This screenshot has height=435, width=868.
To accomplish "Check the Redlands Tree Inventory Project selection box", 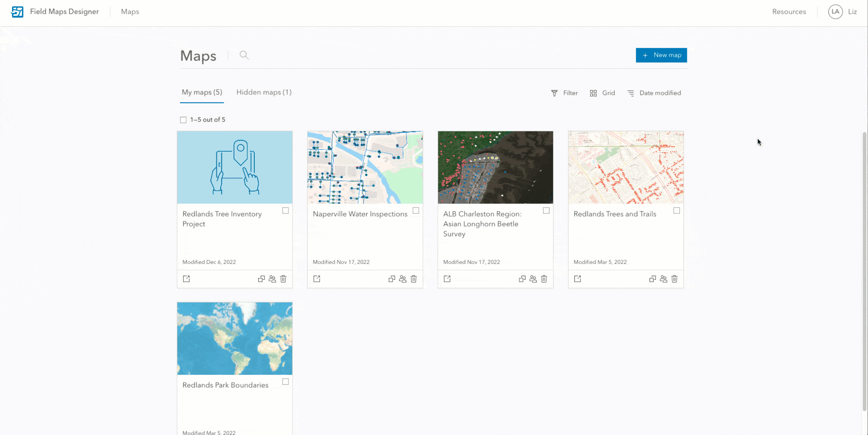I will click(x=286, y=210).
